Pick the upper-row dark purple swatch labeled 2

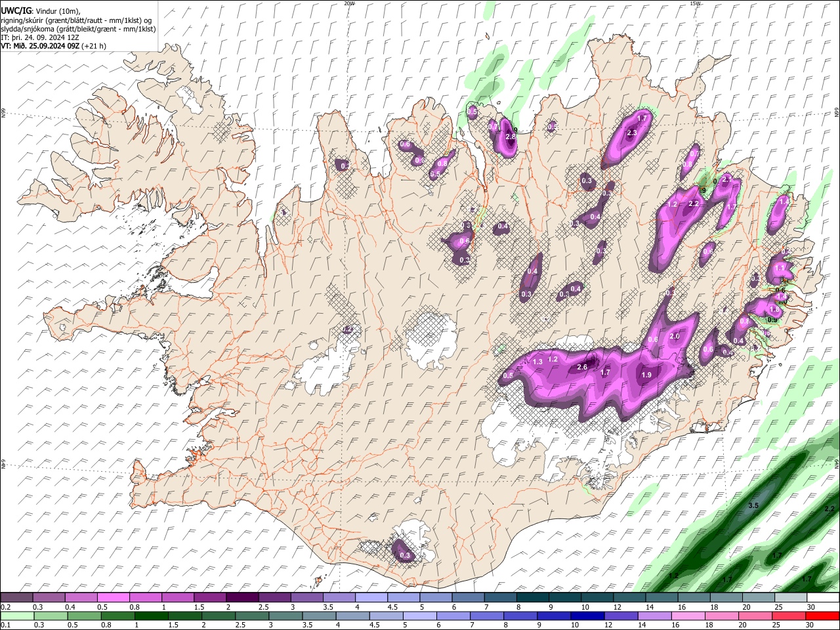(x=242, y=598)
